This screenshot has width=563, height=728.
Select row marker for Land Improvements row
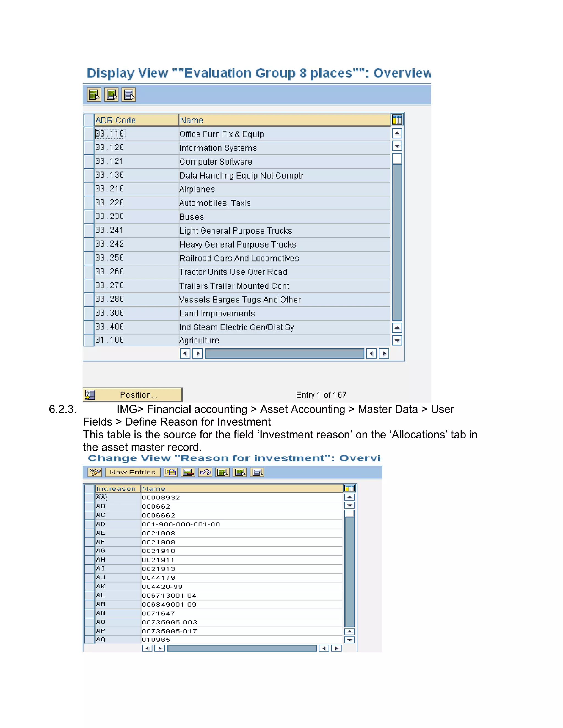[x=89, y=313]
